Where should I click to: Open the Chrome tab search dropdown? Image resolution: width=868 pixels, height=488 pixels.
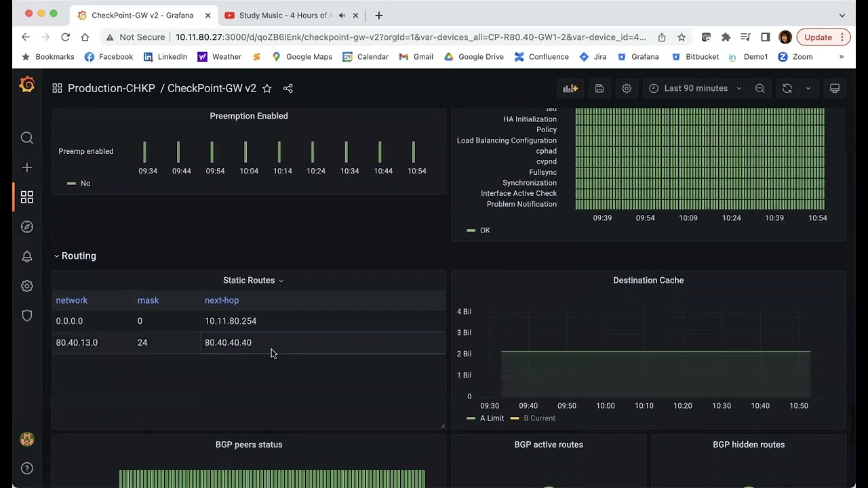point(842,15)
